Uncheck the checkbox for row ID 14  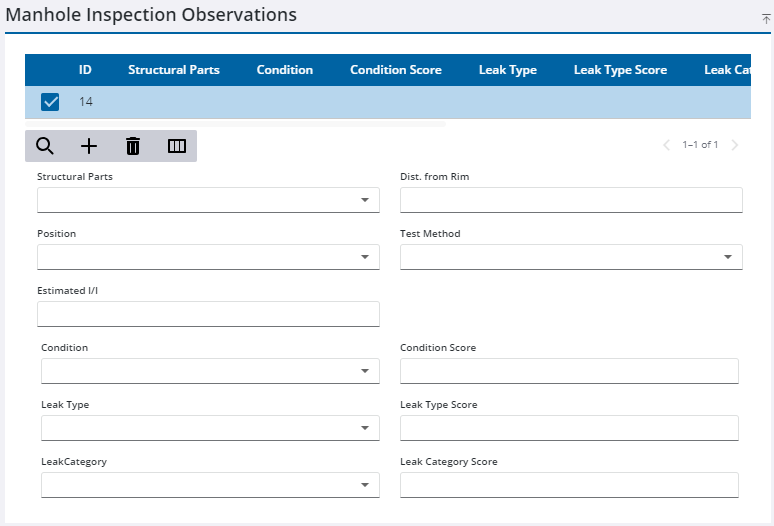50,102
